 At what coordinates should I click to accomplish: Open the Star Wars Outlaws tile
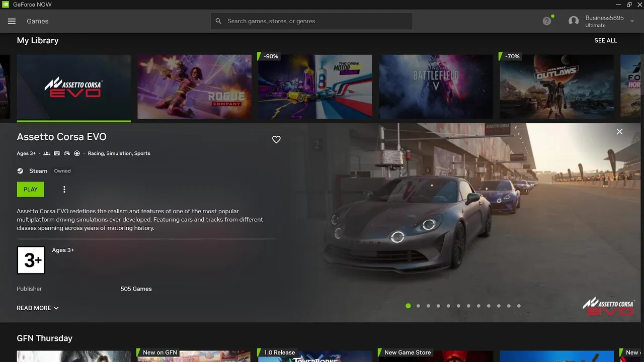557,87
